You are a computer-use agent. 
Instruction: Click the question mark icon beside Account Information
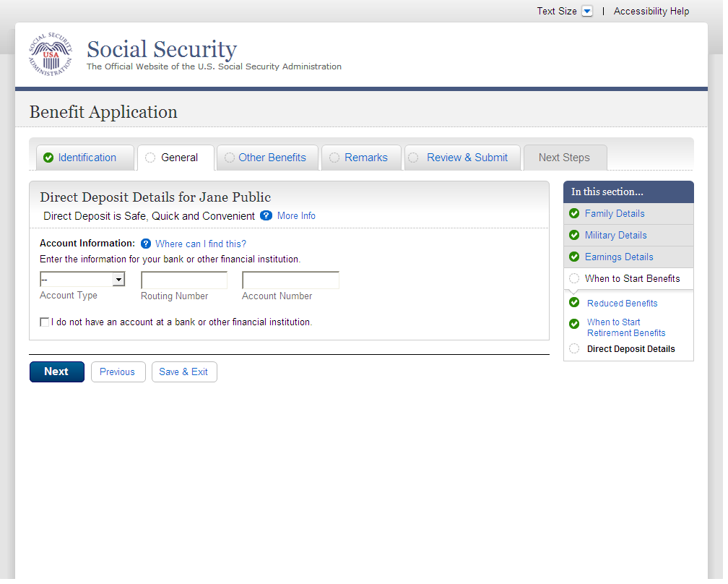[146, 244]
